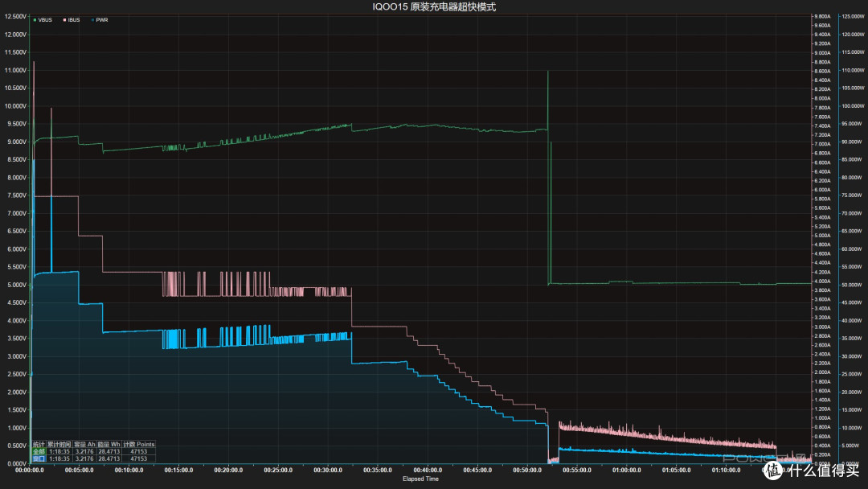Viewport: 868px width, 489px height.
Task: Click the chart title IQOO15 原装充电器超快模式
Action: (x=434, y=7)
